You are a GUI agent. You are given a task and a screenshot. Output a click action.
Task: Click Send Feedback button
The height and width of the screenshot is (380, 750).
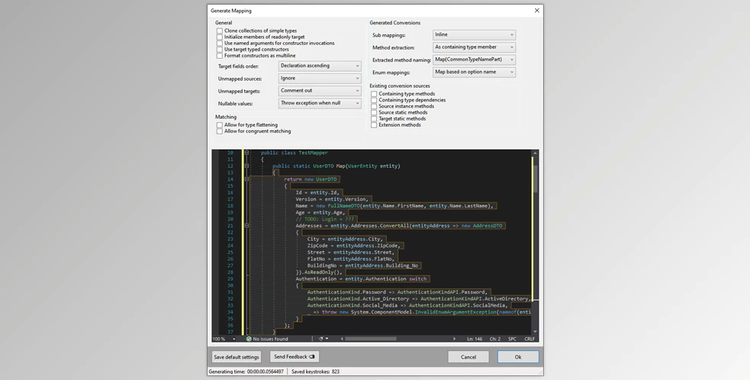294,357
